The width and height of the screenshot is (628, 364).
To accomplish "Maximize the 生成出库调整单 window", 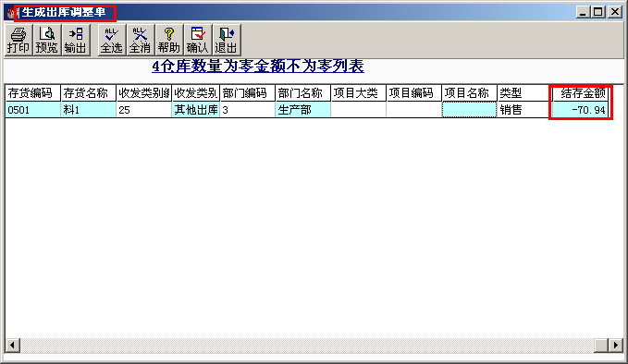I will [598, 12].
